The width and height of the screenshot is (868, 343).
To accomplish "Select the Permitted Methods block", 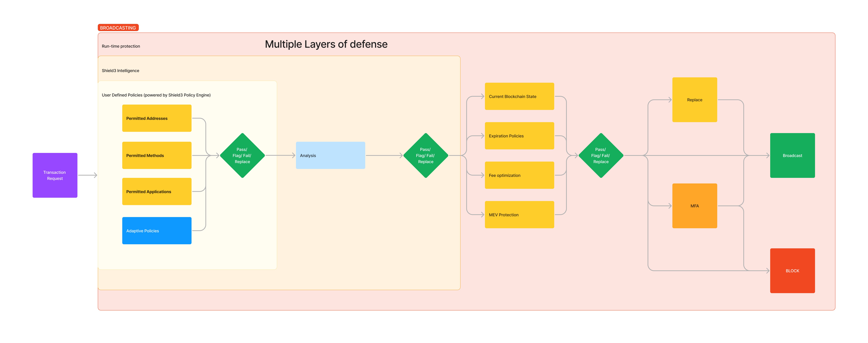I will coord(157,155).
